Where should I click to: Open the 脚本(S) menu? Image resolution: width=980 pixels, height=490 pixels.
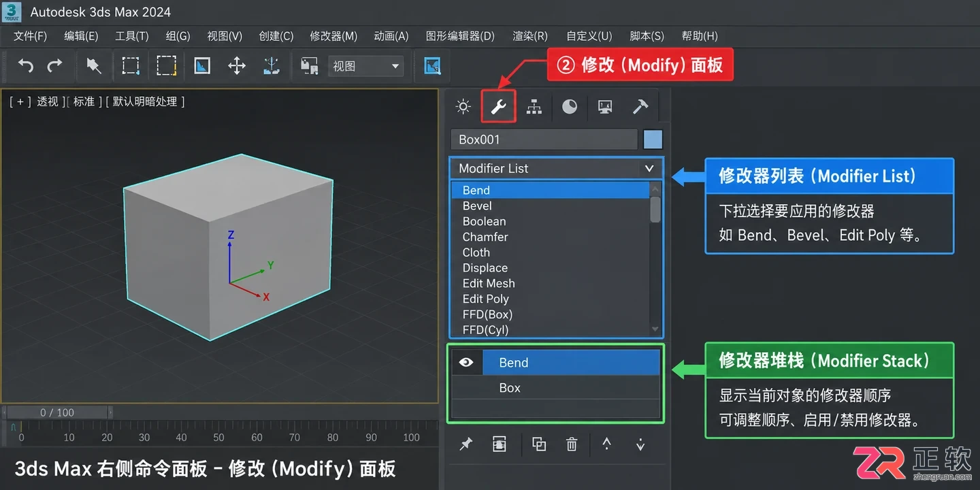click(647, 36)
